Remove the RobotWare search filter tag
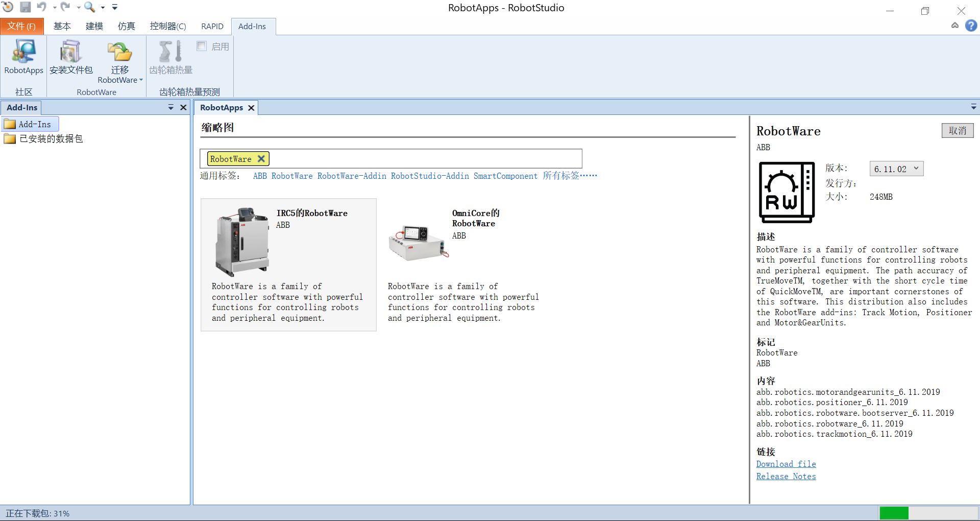Viewport: 980px width, 521px height. pos(261,159)
